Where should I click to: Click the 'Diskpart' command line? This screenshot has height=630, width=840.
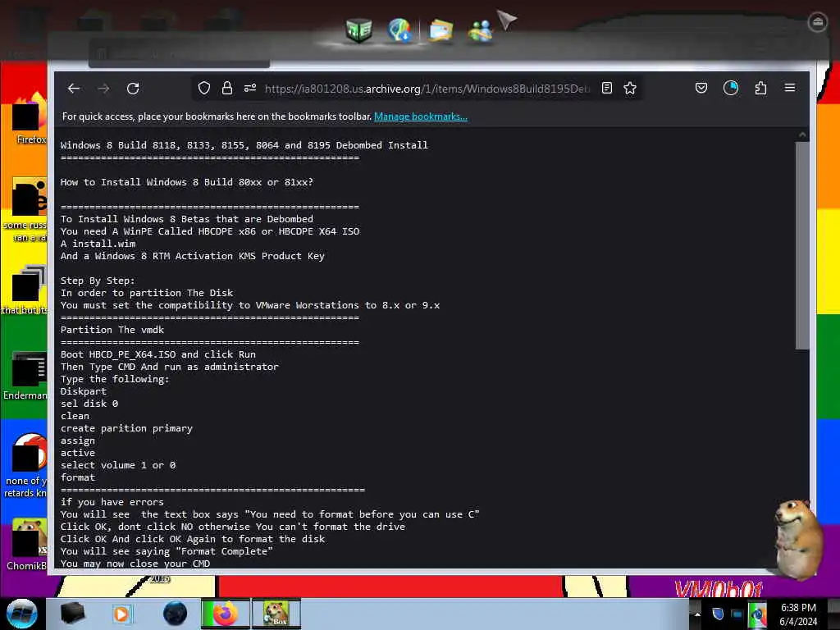click(84, 391)
